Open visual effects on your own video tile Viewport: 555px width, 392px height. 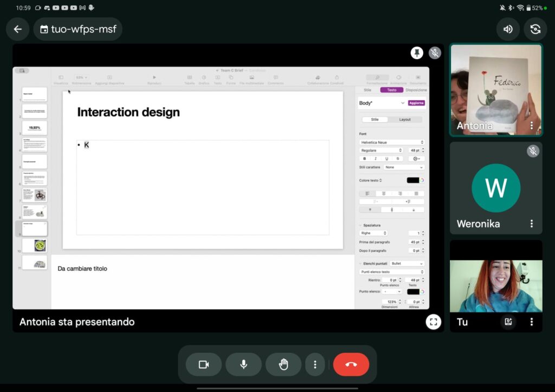click(x=508, y=322)
